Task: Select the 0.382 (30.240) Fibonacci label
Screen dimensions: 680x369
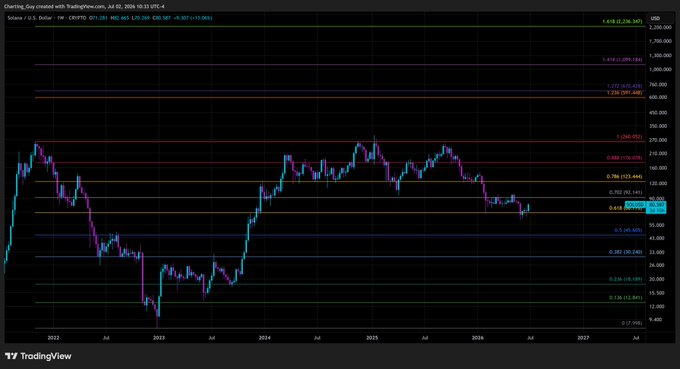Action: point(626,252)
